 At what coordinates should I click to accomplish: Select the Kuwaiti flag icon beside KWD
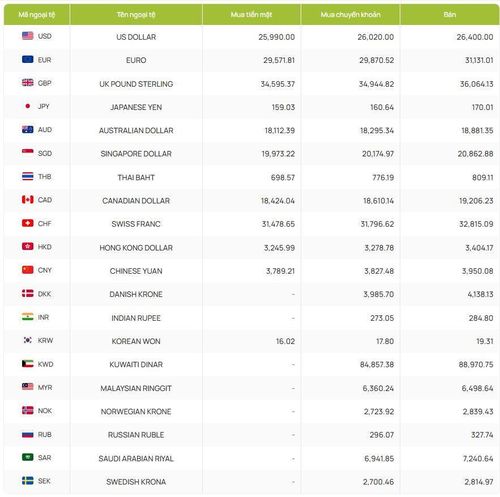pyautogui.click(x=28, y=364)
